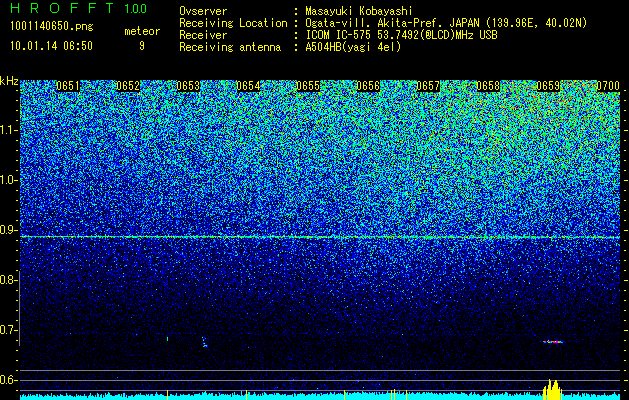This screenshot has width=629, height=400.
Task: Click the 0656 time marker
Action: click(x=368, y=86)
